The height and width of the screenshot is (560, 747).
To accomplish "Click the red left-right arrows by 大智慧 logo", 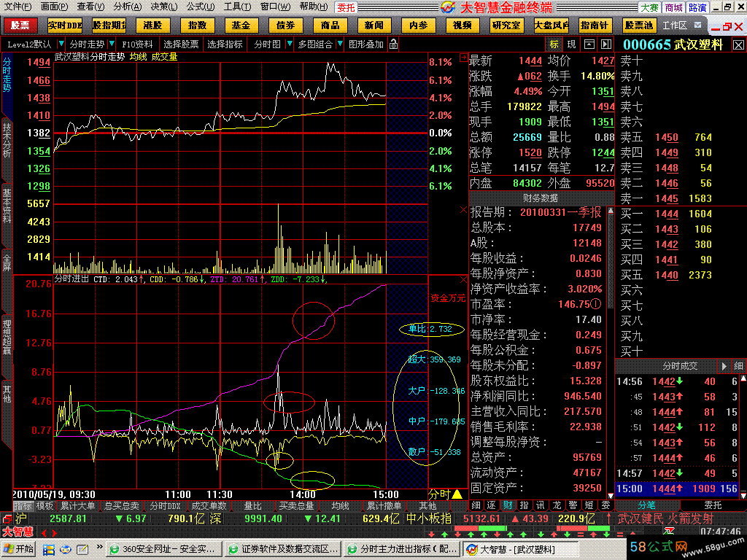I will tap(48, 533).
